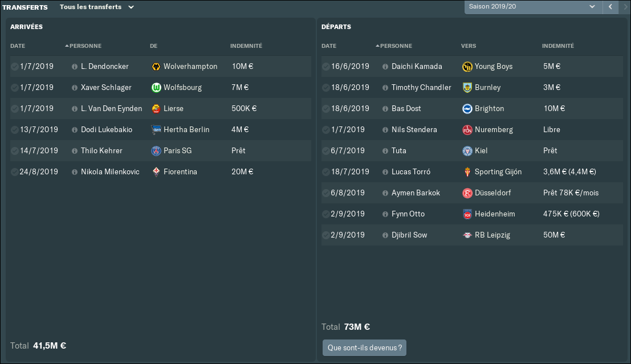
Task: Click the Young Boys club crest icon
Action: (467, 67)
